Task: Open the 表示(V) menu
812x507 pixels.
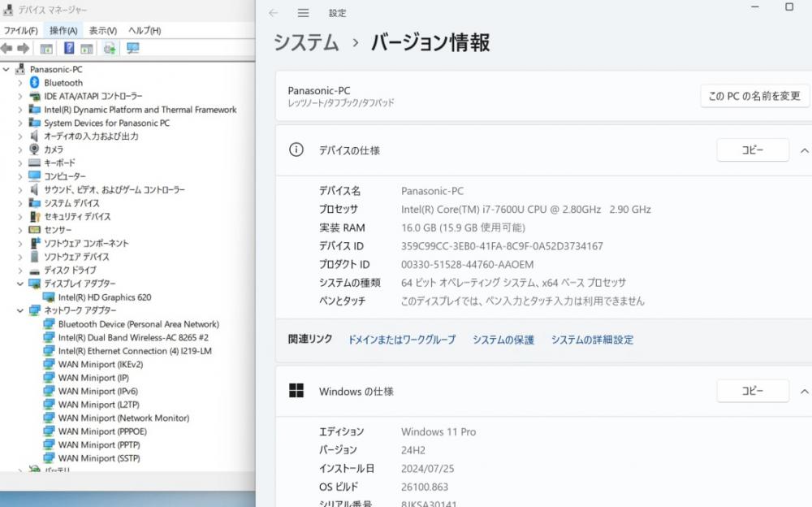Action: click(x=103, y=31)
